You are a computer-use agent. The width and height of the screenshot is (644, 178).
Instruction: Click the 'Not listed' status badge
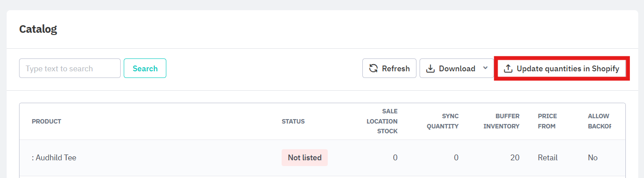(x=305, y=158)
